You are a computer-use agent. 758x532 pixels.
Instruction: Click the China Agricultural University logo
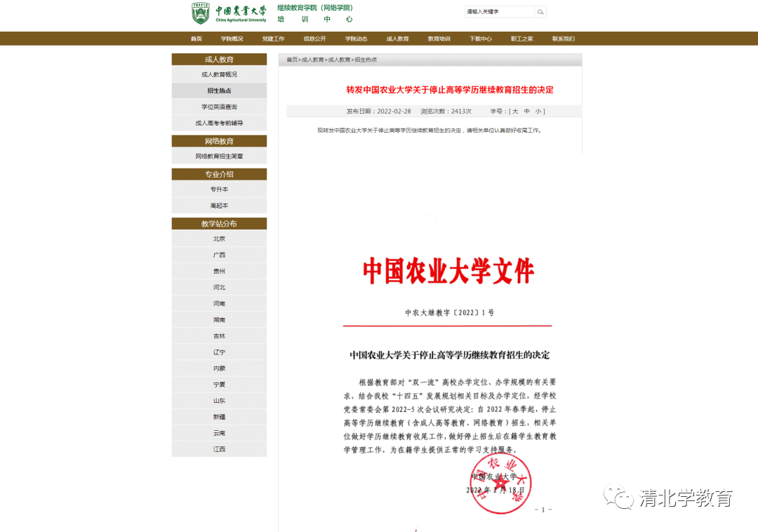click(x=229, y=13)
